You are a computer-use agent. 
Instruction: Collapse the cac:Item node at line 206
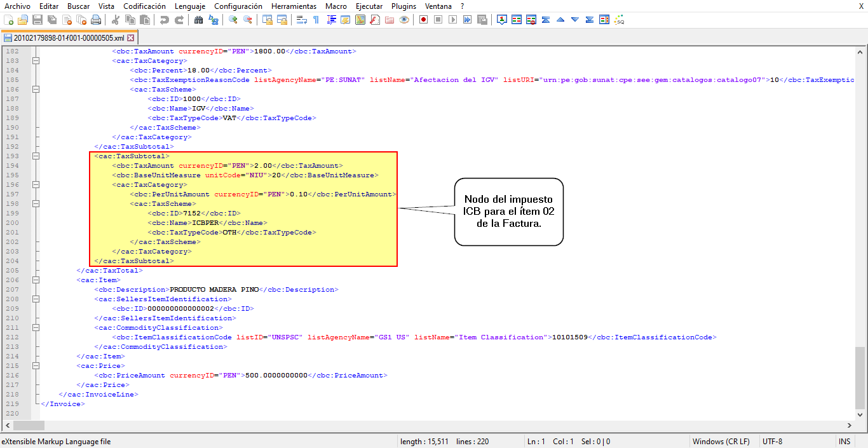pos(36,280)
